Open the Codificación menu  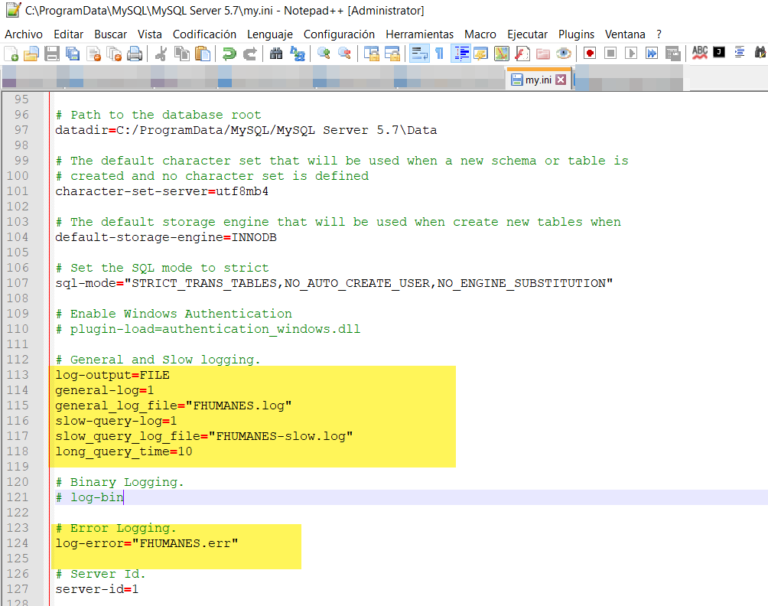pos(204,34)
